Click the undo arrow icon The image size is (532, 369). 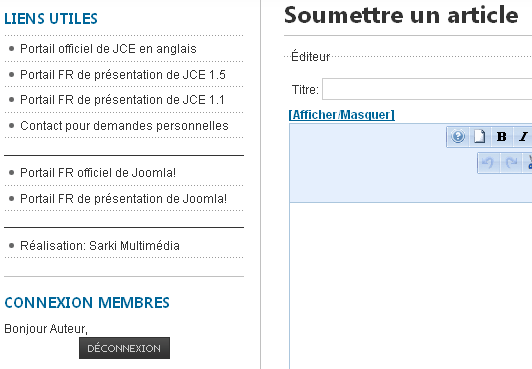pyautogui.click(x=488, y=163)
